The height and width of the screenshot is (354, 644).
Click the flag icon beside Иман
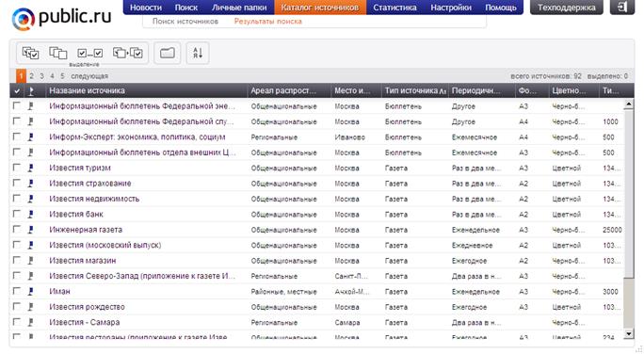(x=31, y=292)
